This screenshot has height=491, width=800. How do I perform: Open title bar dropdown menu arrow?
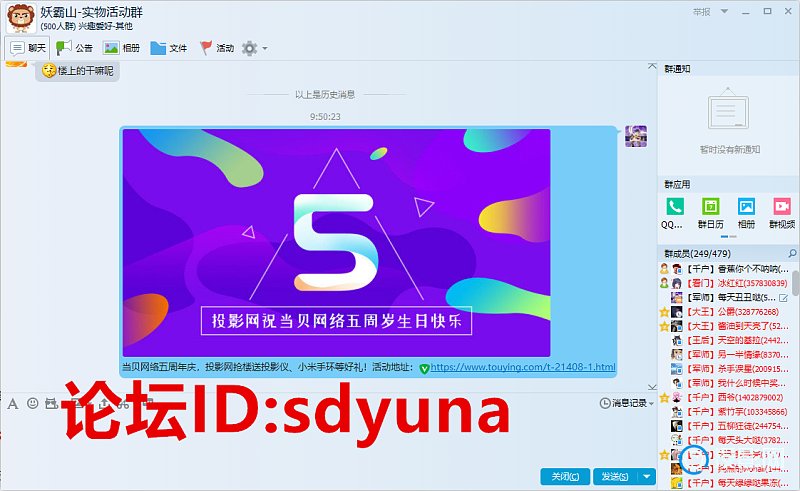point(724,11)
